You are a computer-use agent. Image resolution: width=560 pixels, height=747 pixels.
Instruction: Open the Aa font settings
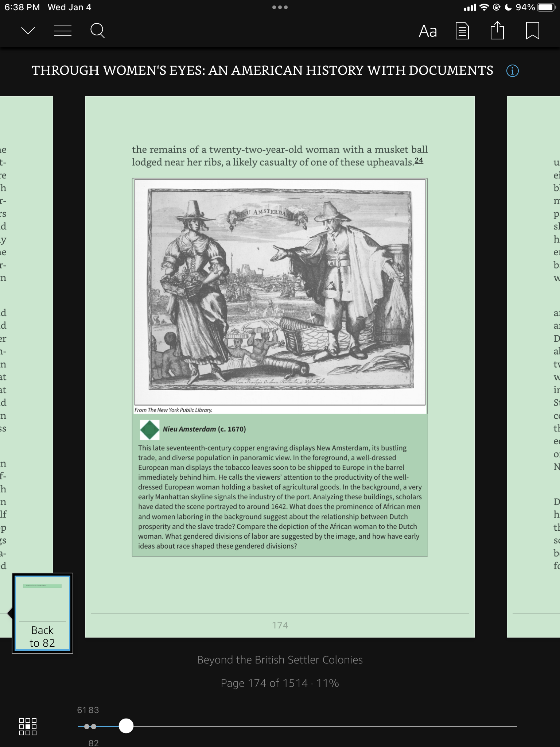(428, 31)
